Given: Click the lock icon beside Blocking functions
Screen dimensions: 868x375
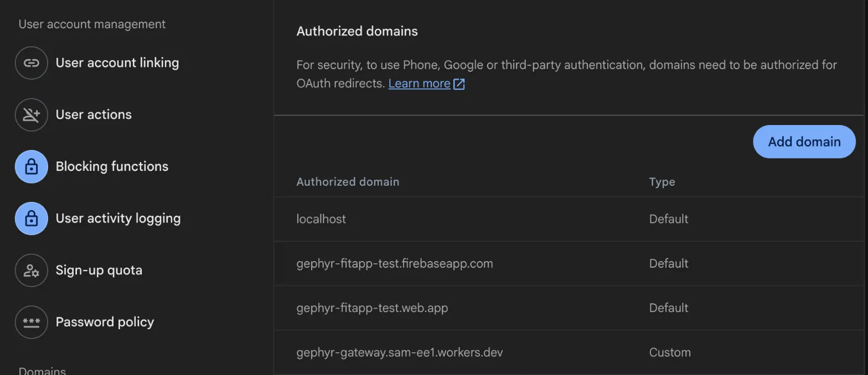Looking at the screenshot, I should pos(32,166).
